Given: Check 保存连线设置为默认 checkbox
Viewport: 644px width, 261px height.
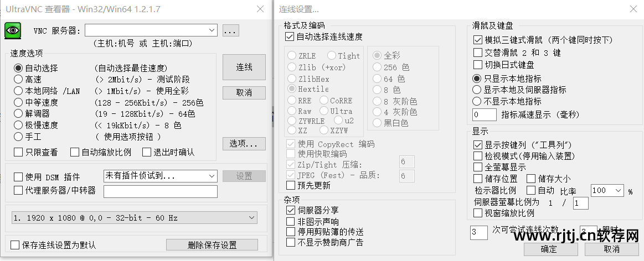Looking at the screenshot, I should [x=15, y=245].
